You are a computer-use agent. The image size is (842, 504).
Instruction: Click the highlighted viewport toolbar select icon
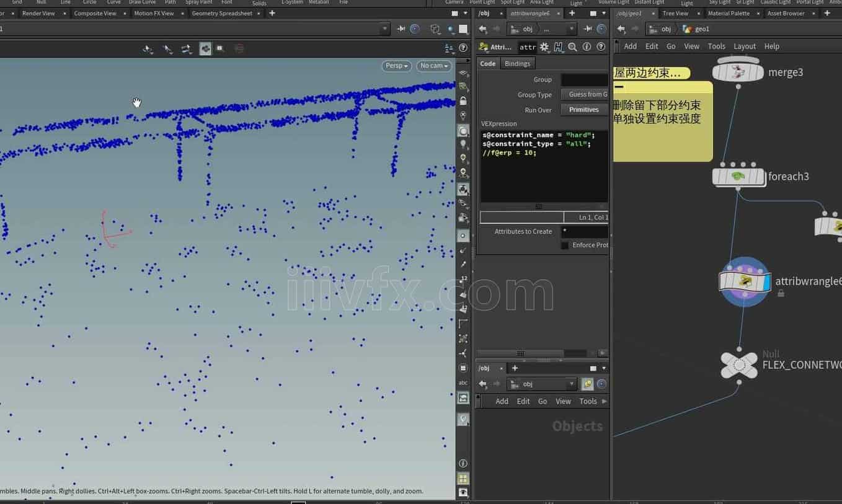pos(205,48)
